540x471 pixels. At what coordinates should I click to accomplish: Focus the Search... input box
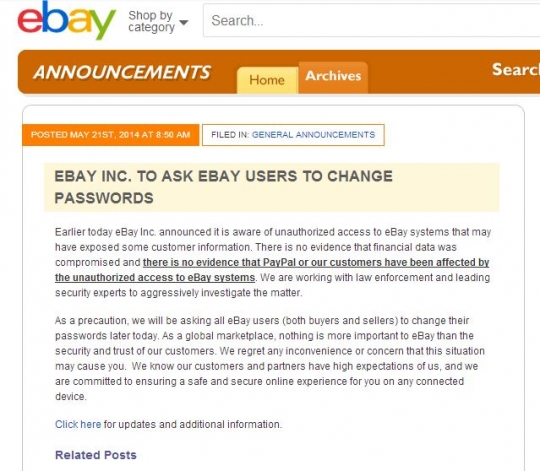[371, 21]
